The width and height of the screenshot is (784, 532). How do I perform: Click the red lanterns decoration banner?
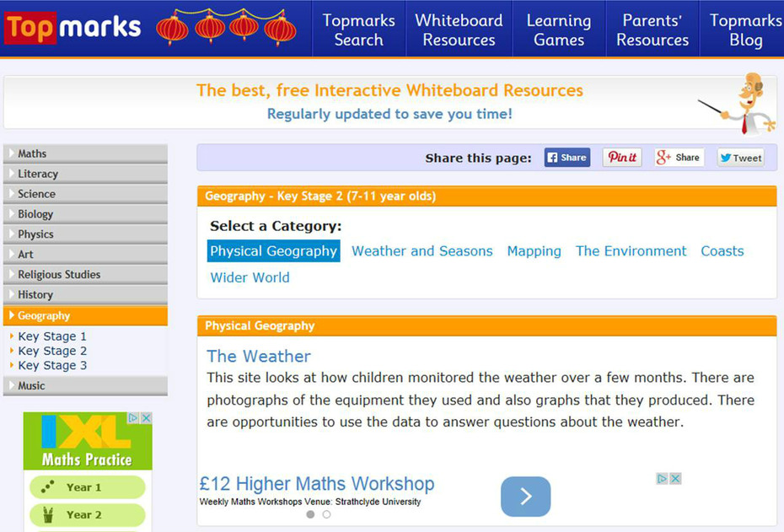[226, 26]
